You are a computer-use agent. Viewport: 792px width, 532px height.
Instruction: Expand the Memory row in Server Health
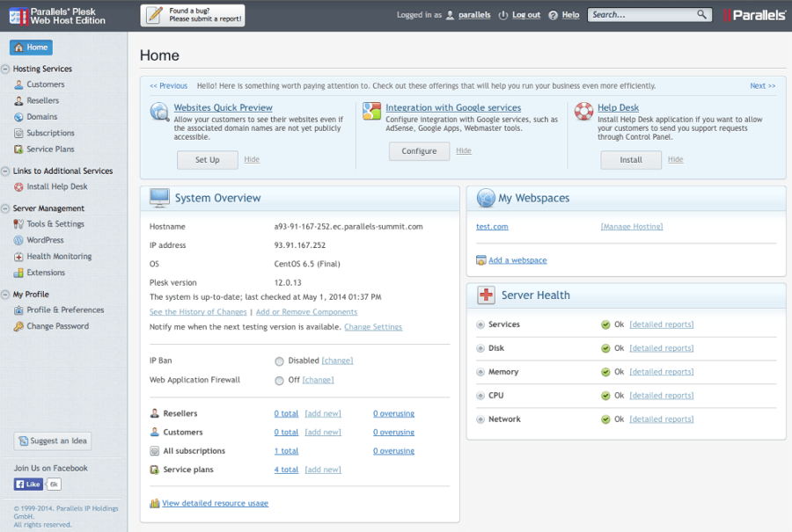[x=480, y=372]
